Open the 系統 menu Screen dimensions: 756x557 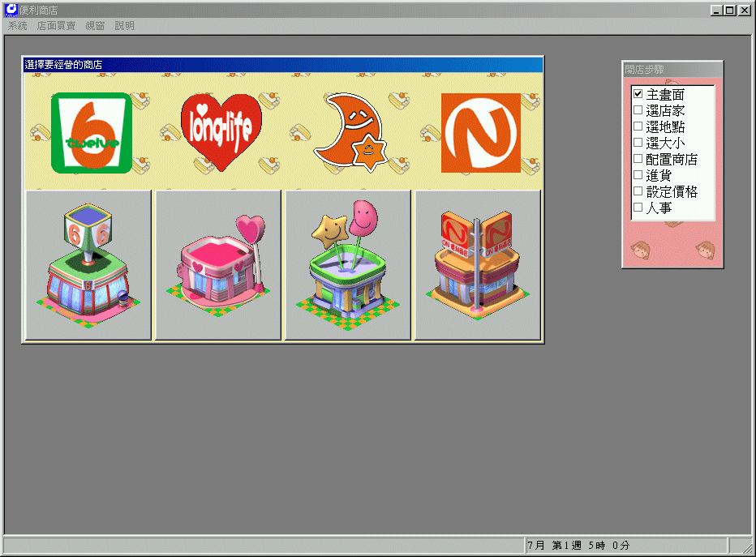pyautogui.click(x=17, y=26)
